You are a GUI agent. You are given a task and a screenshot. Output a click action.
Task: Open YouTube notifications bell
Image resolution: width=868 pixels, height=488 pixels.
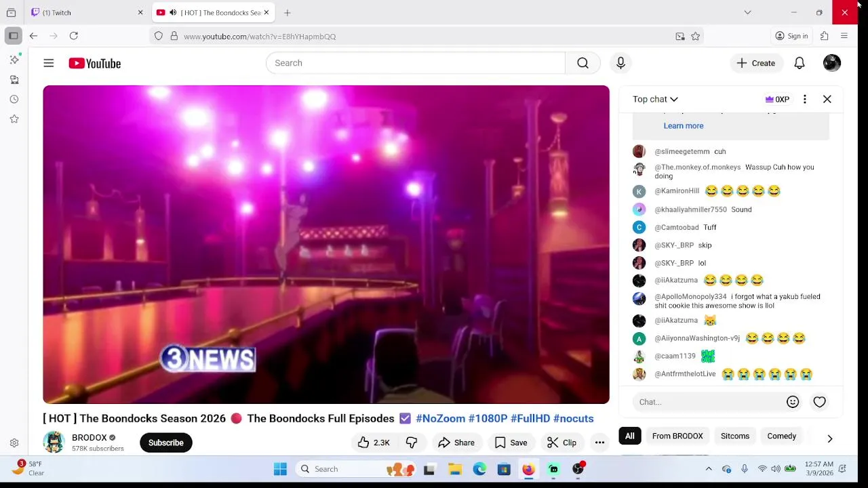pos(800,63)
